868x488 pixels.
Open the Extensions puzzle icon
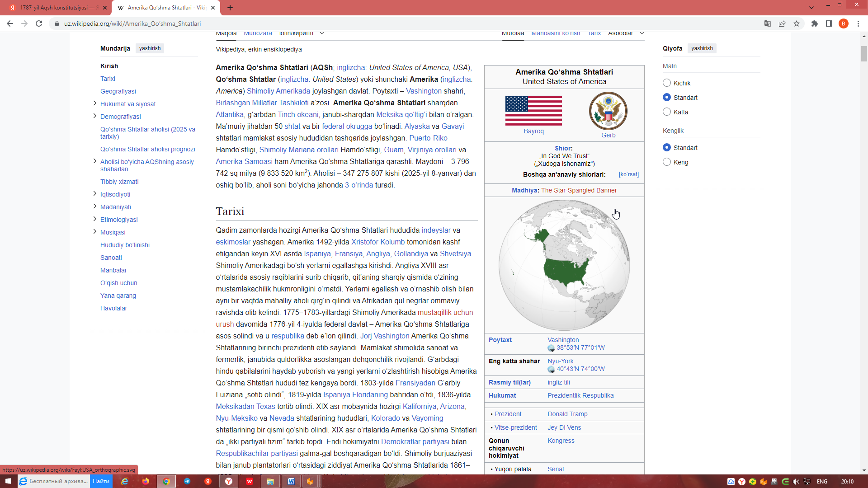pyautogui.click(x=815, y=23)
